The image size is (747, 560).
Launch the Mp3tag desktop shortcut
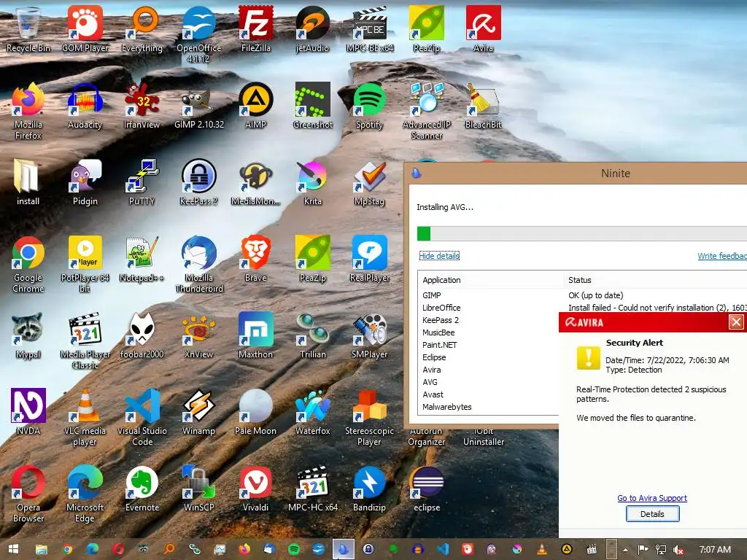[370, 182]
